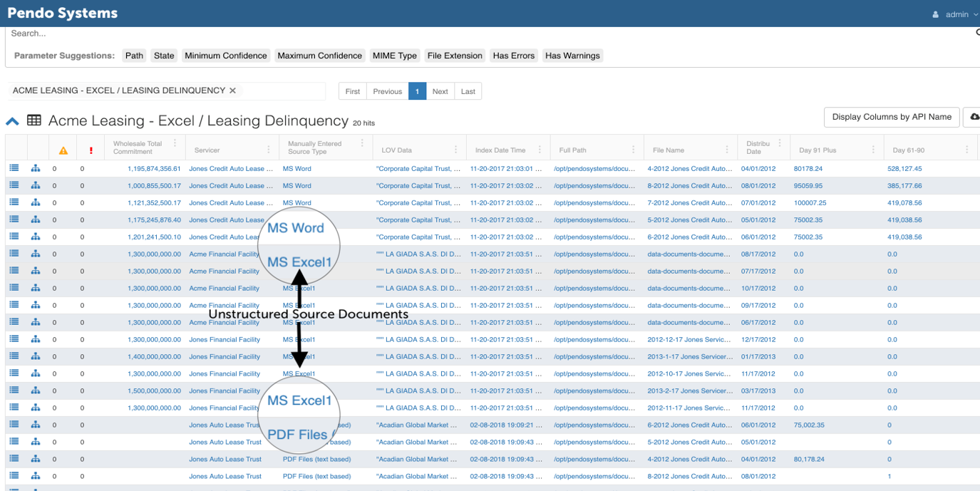Click the cloud download button

[974, 117]
